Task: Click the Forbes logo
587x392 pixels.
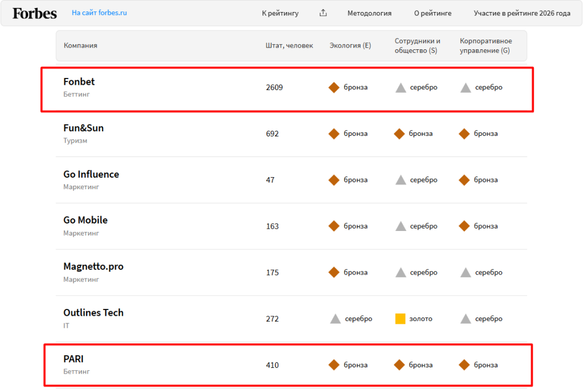Action: (x=34, y=14)
